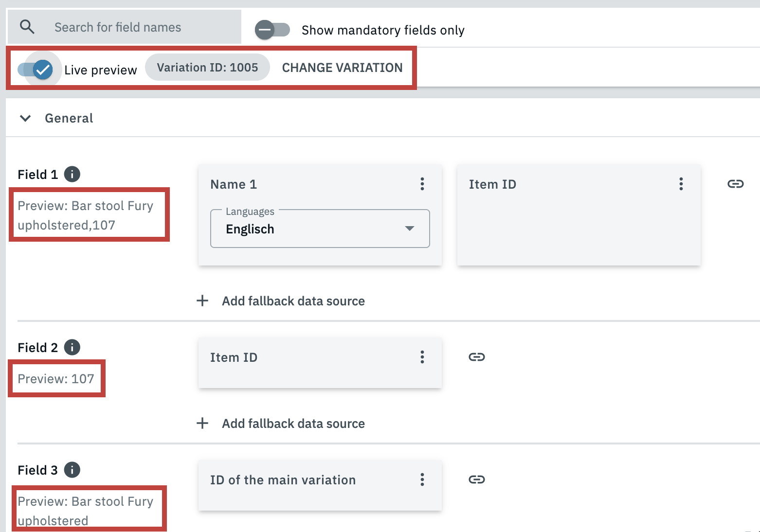The image size is (760, 532).
Task: Click the Field 1 label
Action: [x=37, y=175]
